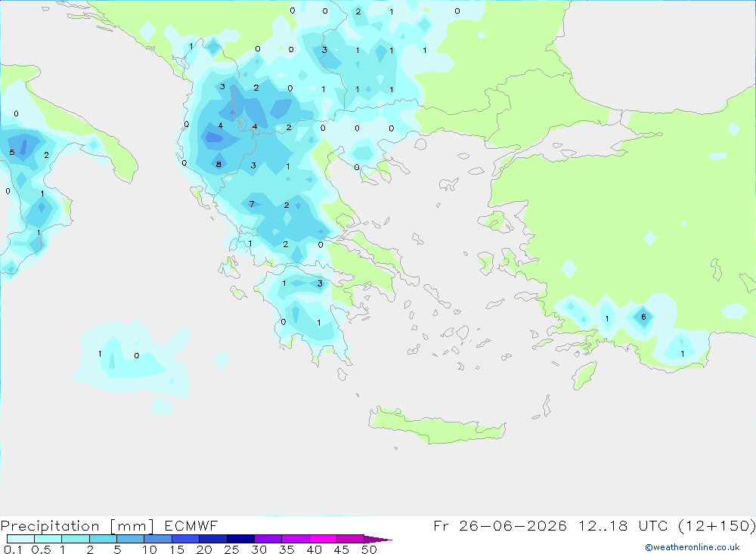
Task: Pick the 0.1–0.5 mm legend color swatch
Action: pyautogui.click(x=20, y=539)
